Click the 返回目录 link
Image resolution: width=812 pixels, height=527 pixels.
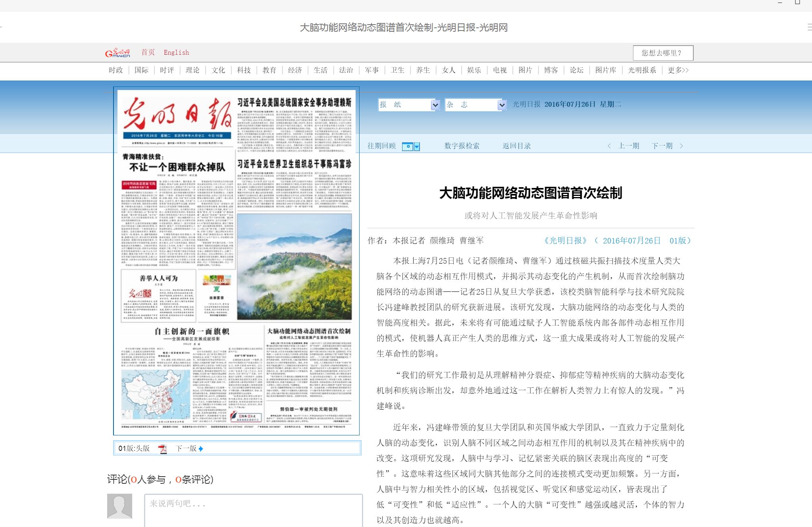(x=517, y=146)
